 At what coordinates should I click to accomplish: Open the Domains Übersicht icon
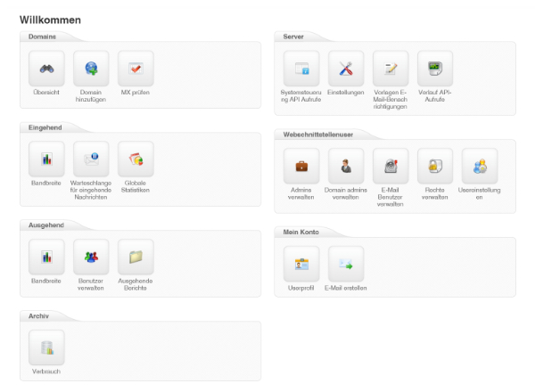pos(46,68)
